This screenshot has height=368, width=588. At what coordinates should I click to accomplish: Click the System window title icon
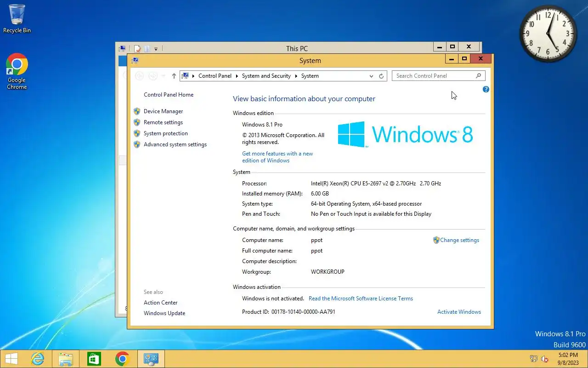pyautogui.click(x=135, y=60)
